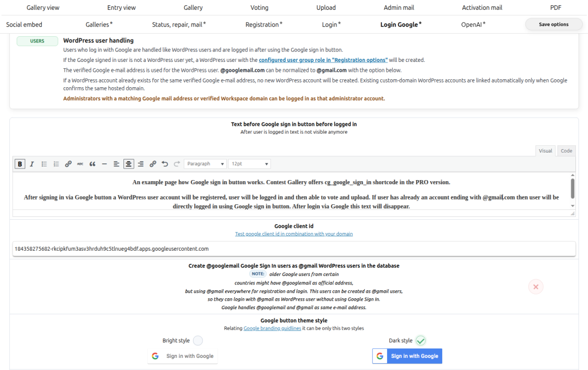Align text right
This screenshot has width=588, height=370.
point(141,164)
